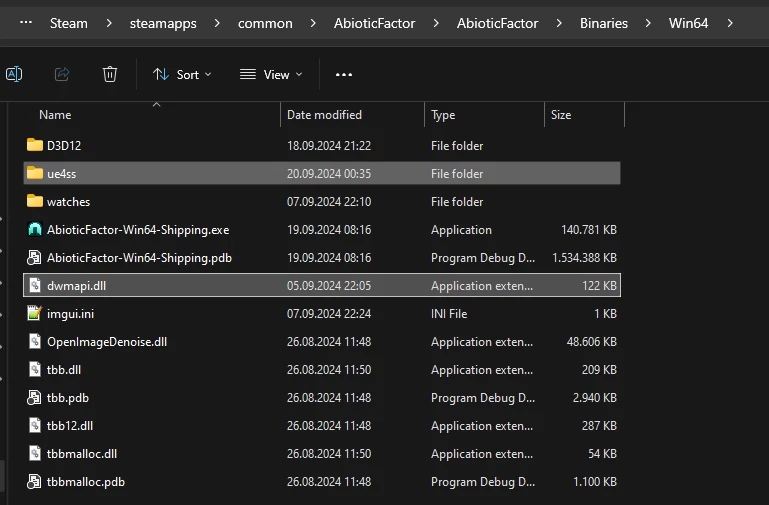
Task: Click the imgui.ini notepad icon
Action: click(34, 313)
